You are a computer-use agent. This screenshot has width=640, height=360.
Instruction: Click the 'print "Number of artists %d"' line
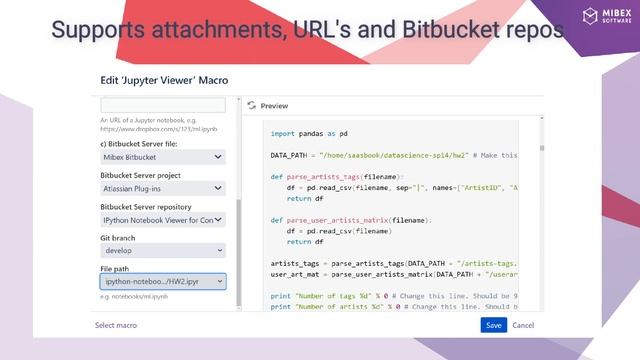tap(394, 307)
